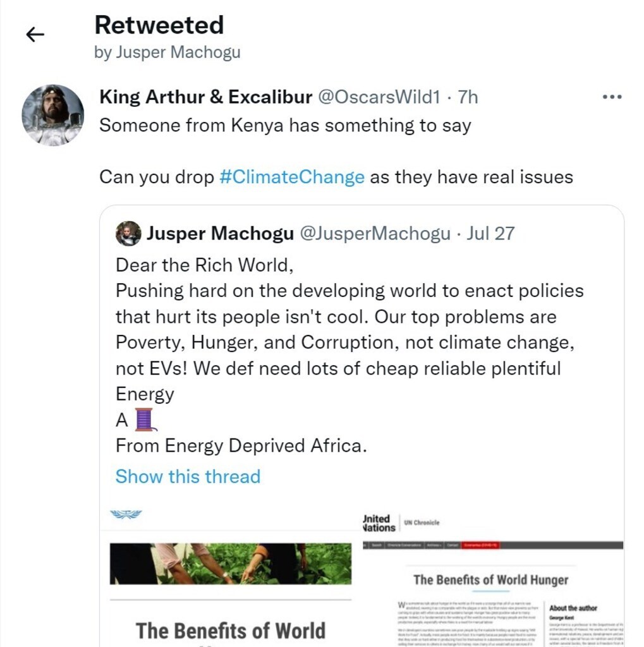Tap Jusper Machogu's small avatar in quoted tweet
The image size is (644, 647).
pyautogui.click(x=128, y=234)
